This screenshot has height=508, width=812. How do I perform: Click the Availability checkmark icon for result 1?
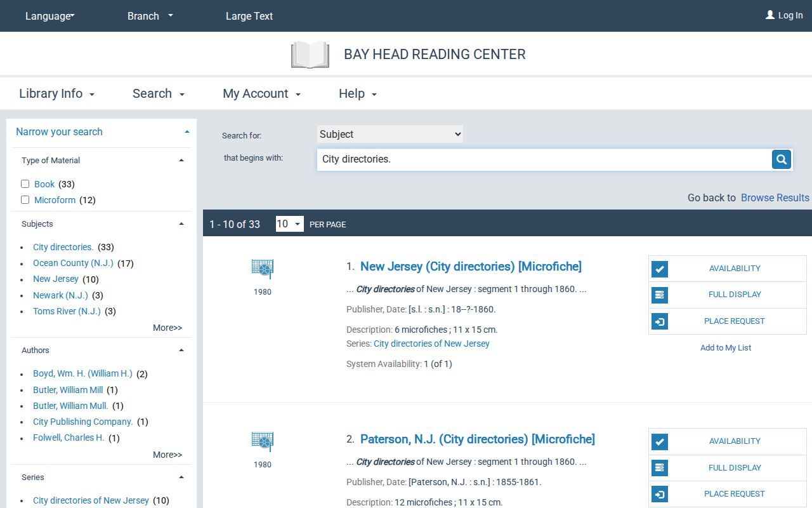click(x=660, y=269)
